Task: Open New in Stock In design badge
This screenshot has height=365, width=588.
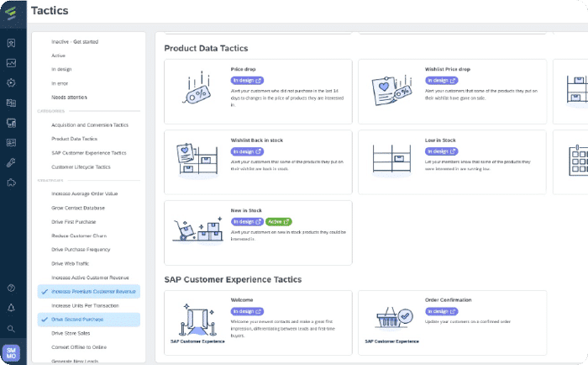Action: pos(247,222)
